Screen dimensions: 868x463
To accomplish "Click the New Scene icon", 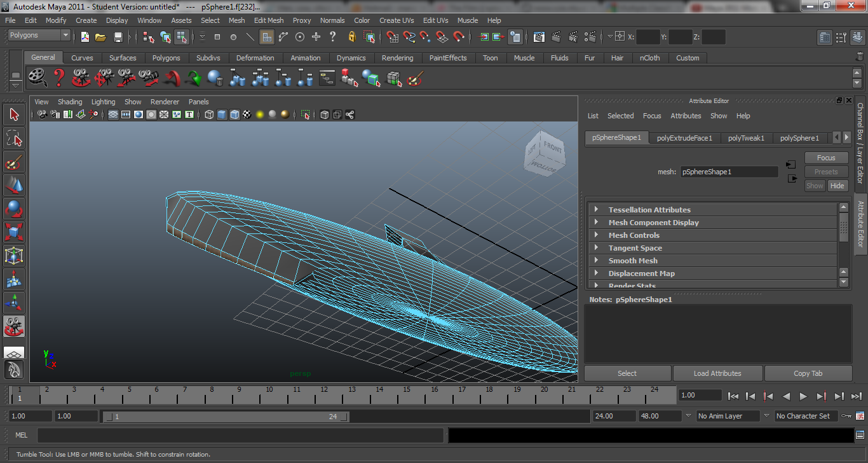I will coord(85,38).
